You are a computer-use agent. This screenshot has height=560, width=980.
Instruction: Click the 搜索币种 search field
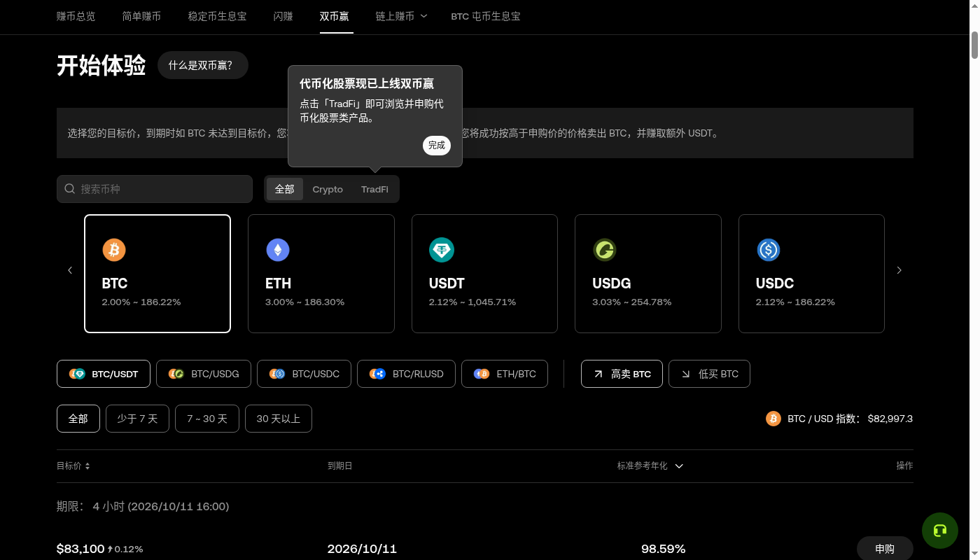pos(155,189)
